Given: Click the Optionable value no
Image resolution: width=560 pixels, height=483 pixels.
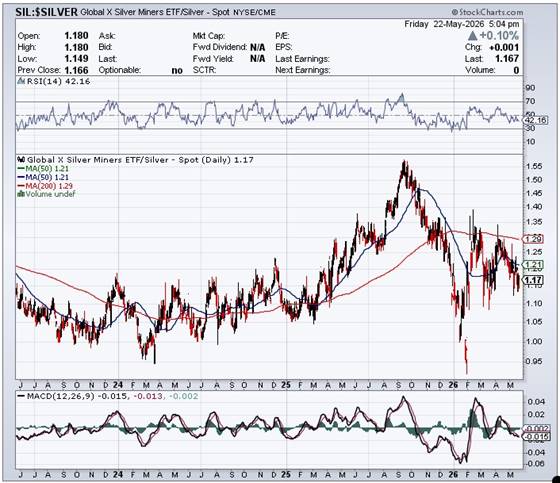Looking at the screenshot, I should click(x=177, y=70).
